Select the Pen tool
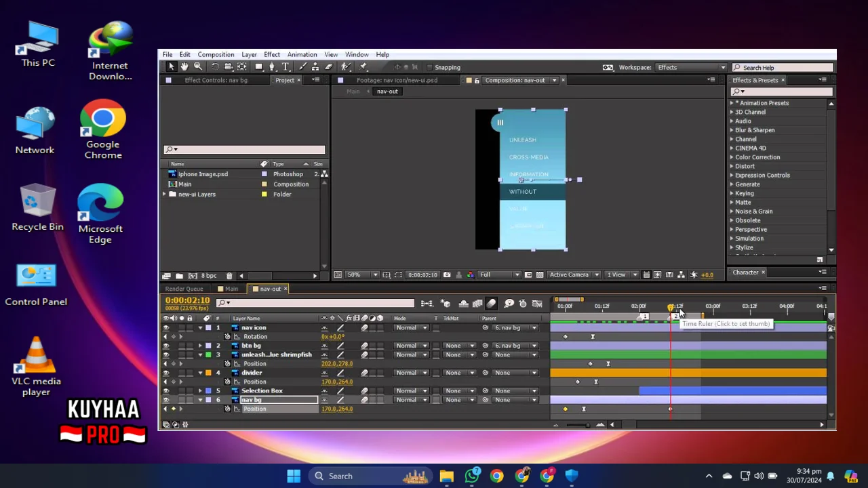This screenshot has width=868, height=488. (273, 66)
